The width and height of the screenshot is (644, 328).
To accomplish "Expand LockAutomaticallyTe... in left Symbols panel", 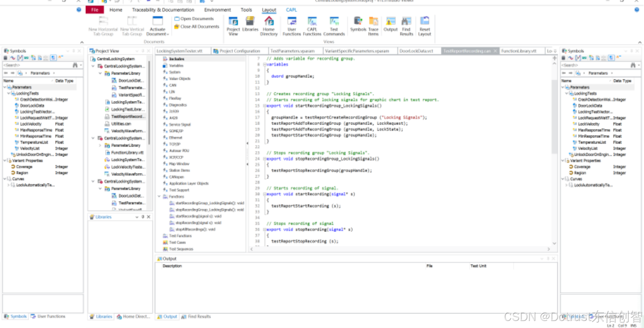I will pyautogui.click(x=9, y=185).
